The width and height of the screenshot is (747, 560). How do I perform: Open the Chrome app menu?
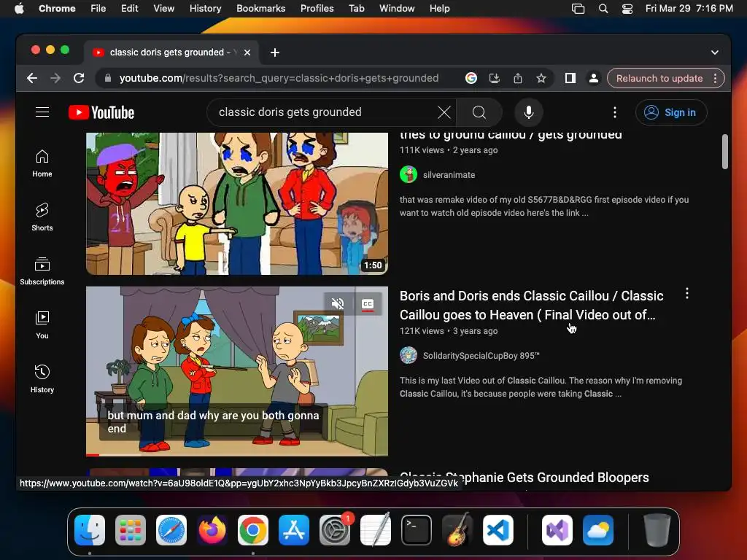57,9
